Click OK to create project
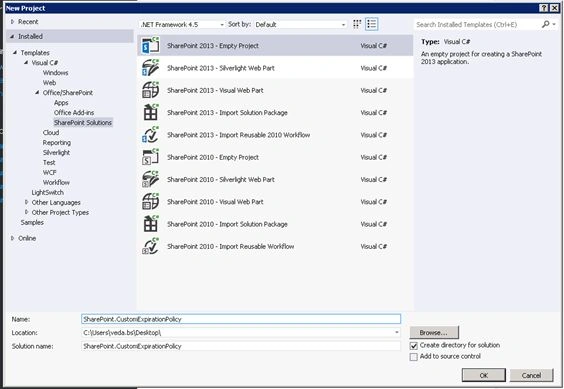 (x=484, y=375)
